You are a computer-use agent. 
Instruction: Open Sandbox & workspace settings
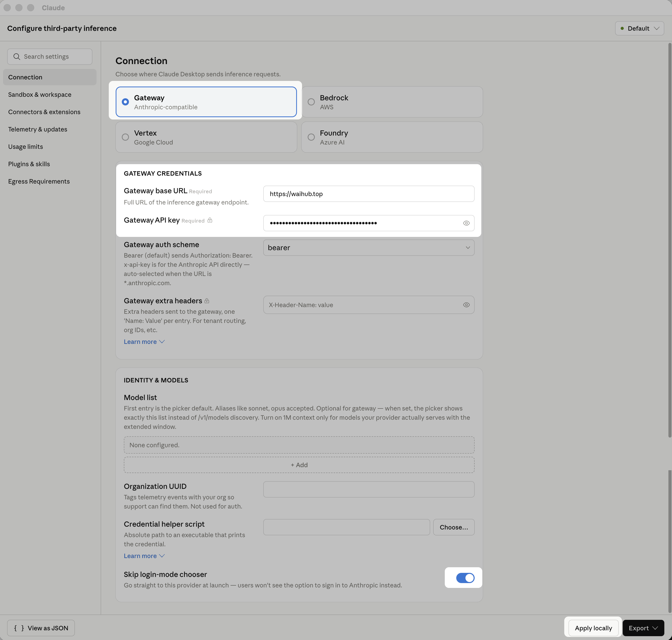50,94
